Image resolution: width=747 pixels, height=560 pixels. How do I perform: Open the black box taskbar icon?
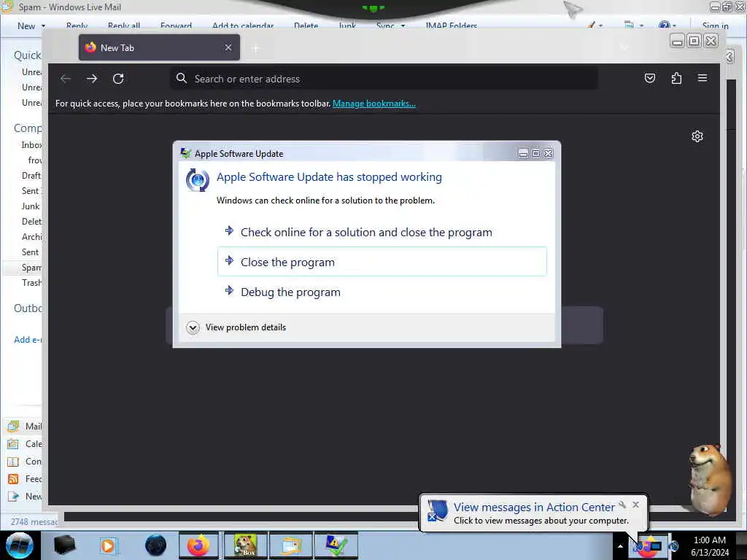coord(64,545)
